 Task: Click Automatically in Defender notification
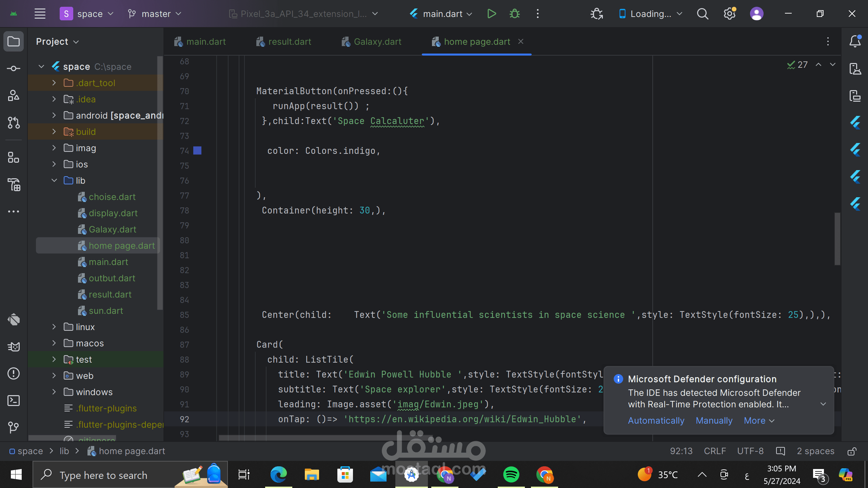pyautogui.click(x=656, y=421)
